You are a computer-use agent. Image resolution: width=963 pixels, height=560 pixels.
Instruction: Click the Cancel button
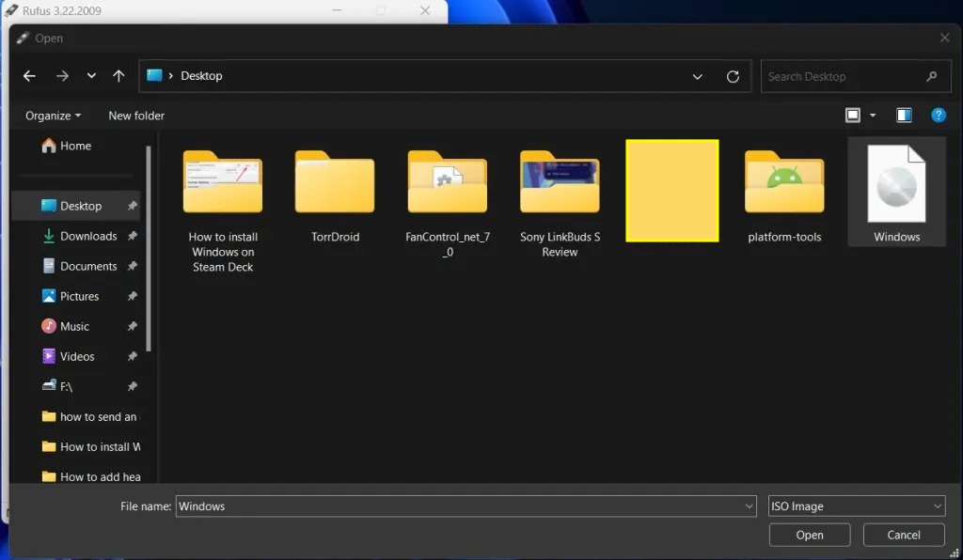tap(904, 535)
